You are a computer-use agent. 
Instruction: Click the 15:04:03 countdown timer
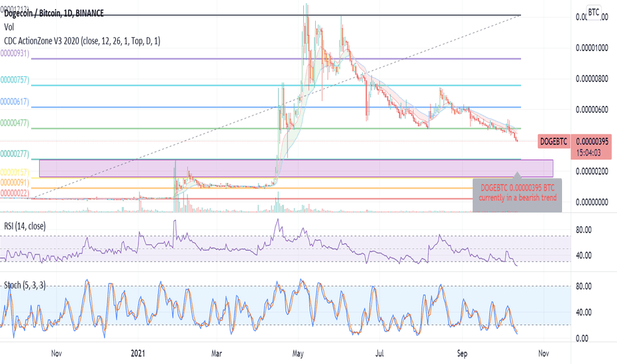click(x=589, y=153)
